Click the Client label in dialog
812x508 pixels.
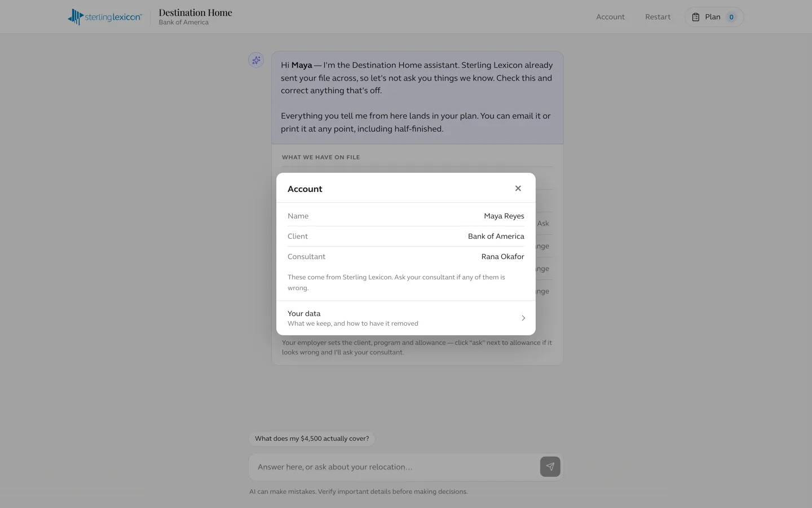pyautogui.click(x=298, y=237)
